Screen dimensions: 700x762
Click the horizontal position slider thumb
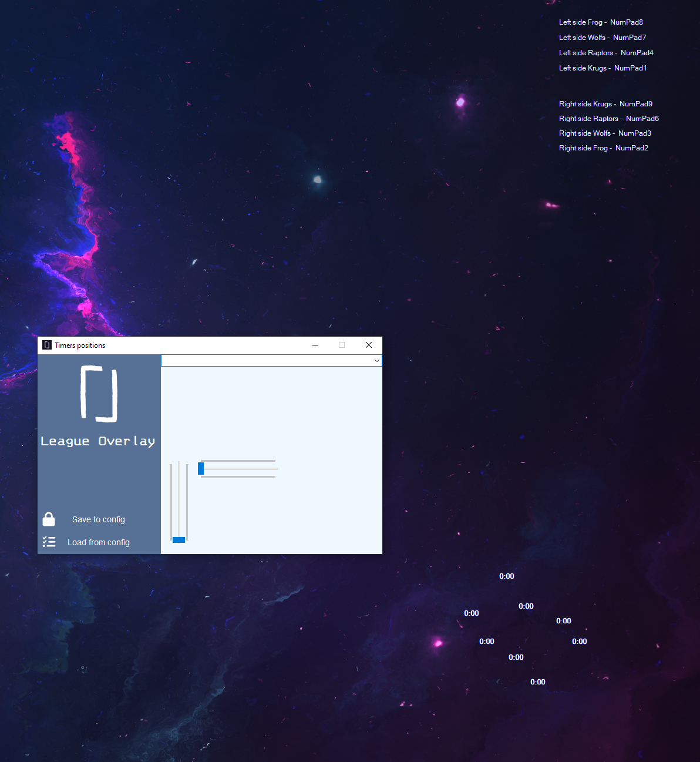201,468
